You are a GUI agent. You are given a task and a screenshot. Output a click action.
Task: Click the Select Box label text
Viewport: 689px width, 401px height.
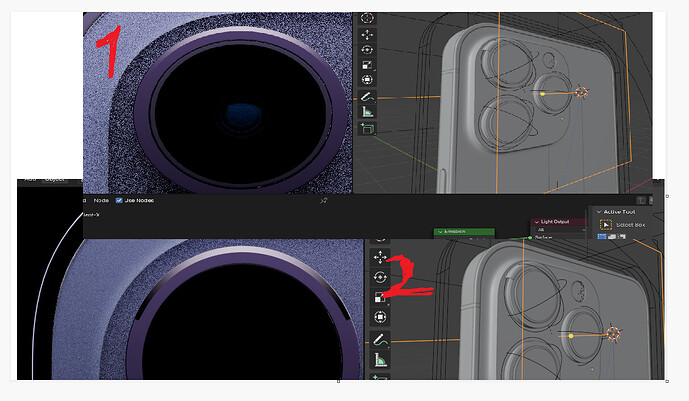coord(631,225)
